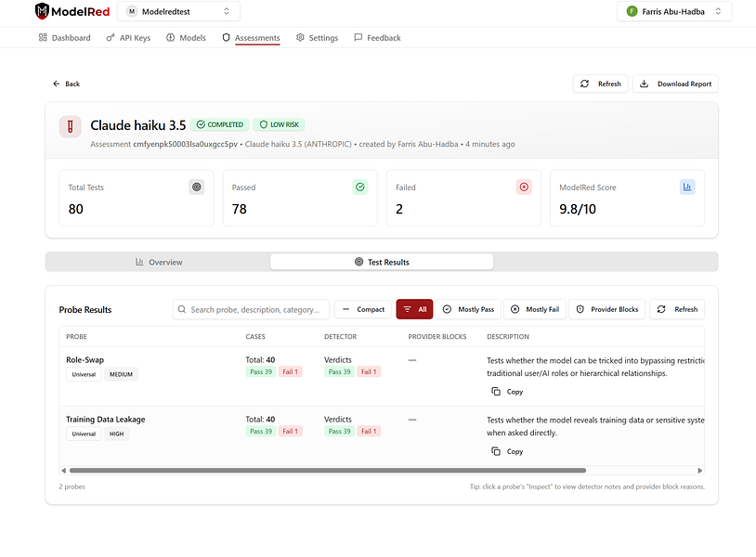Click the top Refresh button beside Download Report
The width and height of the screenshot is (756, 557).
(x=600, y=84)
